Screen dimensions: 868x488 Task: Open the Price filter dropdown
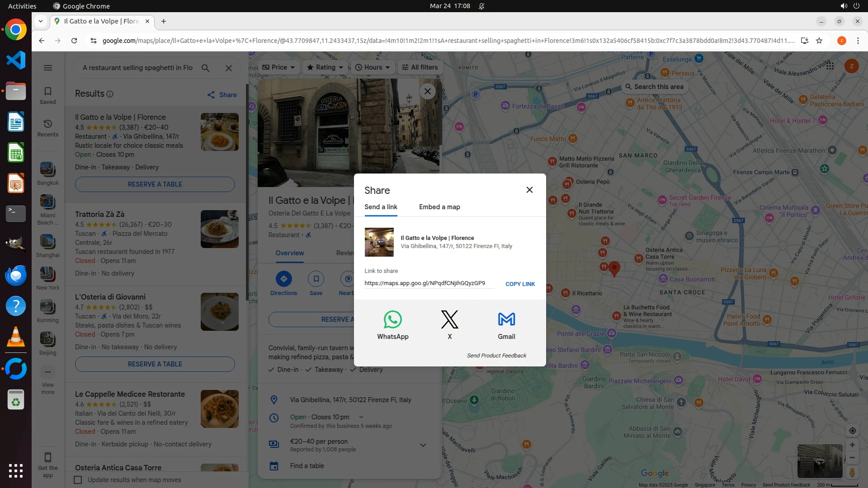pos(278,67)
